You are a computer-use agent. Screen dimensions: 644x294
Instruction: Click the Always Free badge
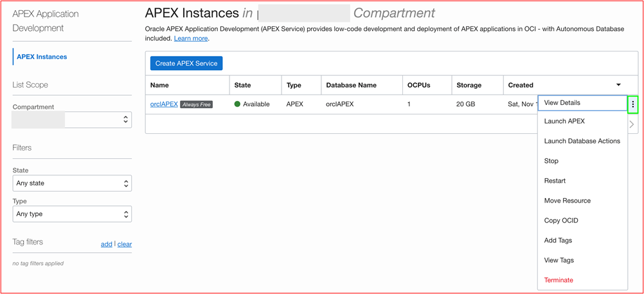[x=196, y=105]
